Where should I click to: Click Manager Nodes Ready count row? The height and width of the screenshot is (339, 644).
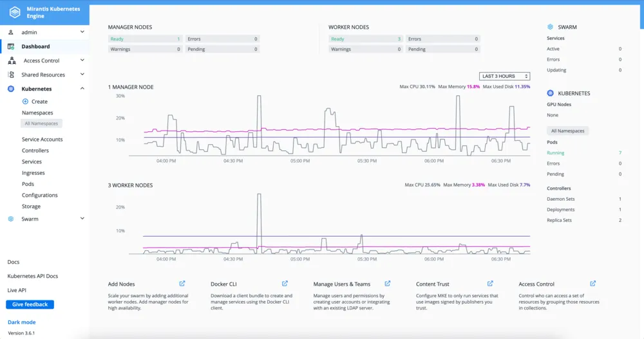[145, 39]
